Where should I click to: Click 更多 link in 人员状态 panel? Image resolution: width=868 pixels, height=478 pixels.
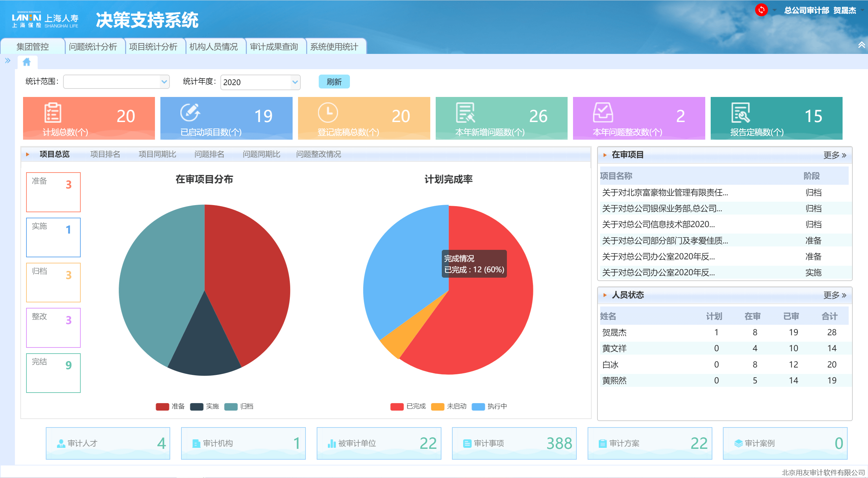point(835,295)
